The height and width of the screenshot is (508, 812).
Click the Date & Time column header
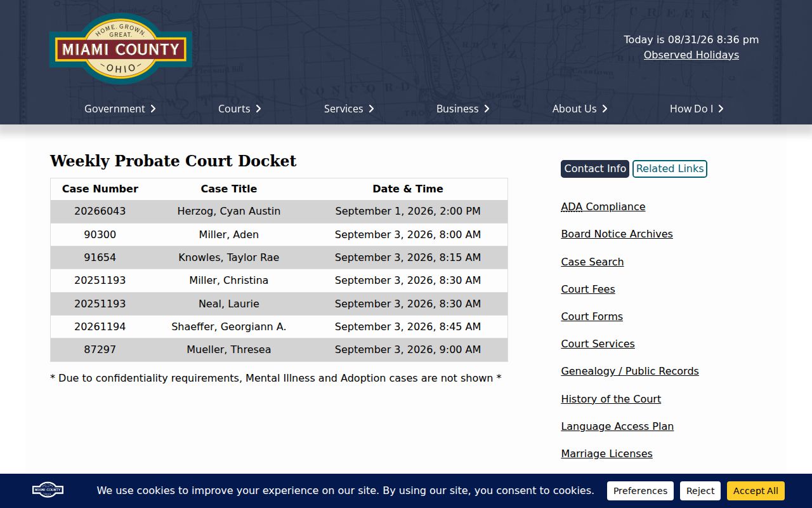pyautogui.click(x=408, y=189)
